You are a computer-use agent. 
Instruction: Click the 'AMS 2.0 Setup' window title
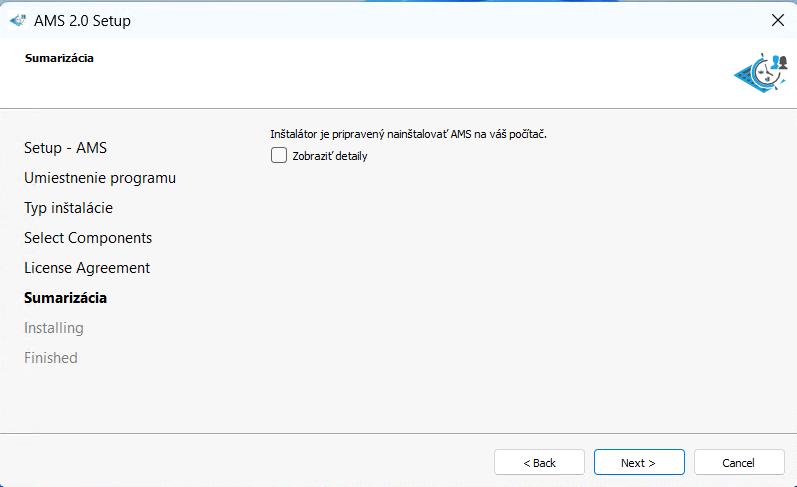[x=84, y=20]
